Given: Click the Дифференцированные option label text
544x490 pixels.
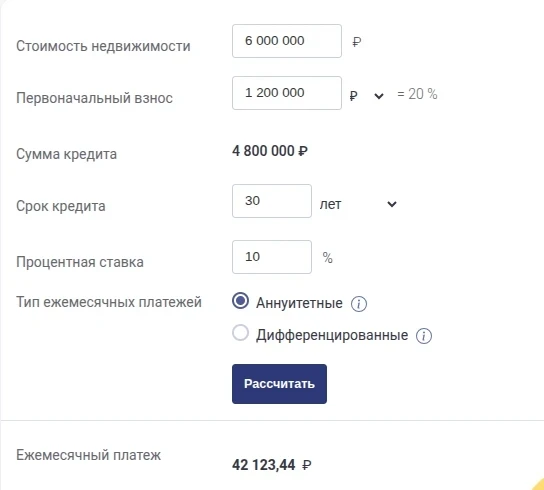Looking at the screenshot, I should 332,335.
